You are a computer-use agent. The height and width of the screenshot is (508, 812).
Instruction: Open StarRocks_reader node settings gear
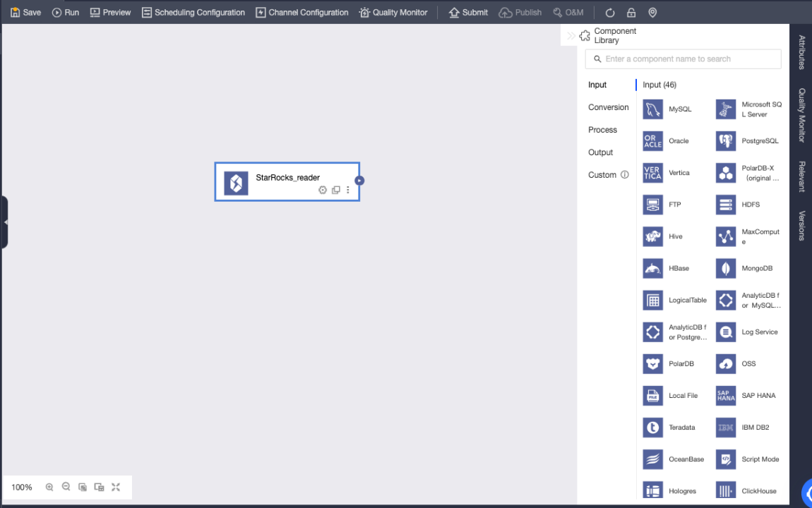point(323,190)
